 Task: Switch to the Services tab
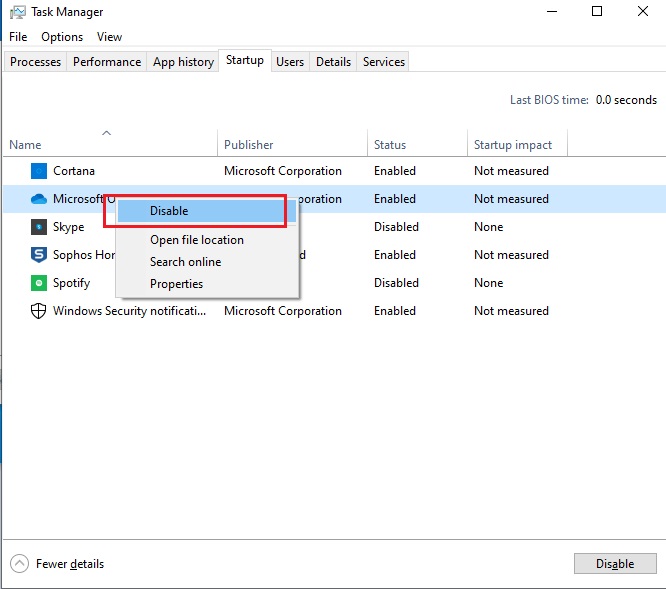point(384,62)
